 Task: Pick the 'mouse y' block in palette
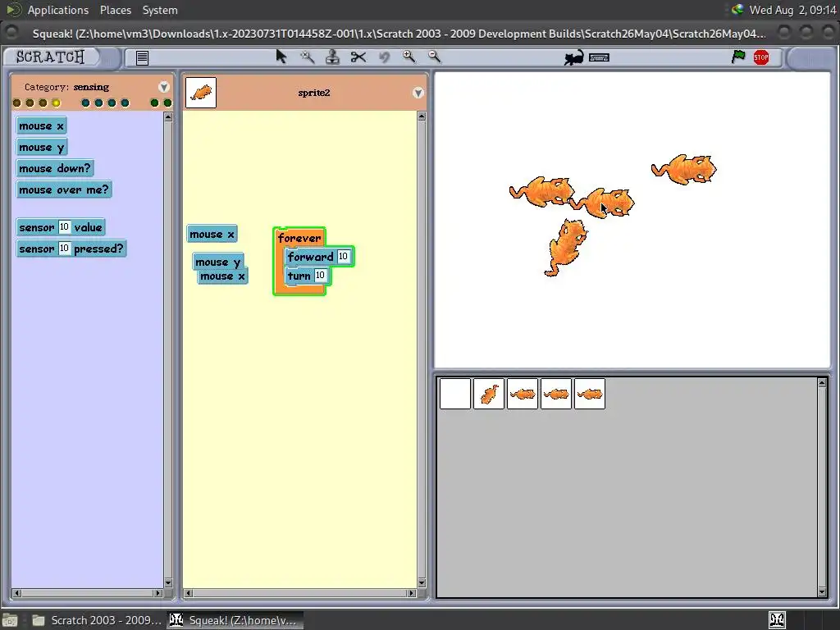(41, 148)
